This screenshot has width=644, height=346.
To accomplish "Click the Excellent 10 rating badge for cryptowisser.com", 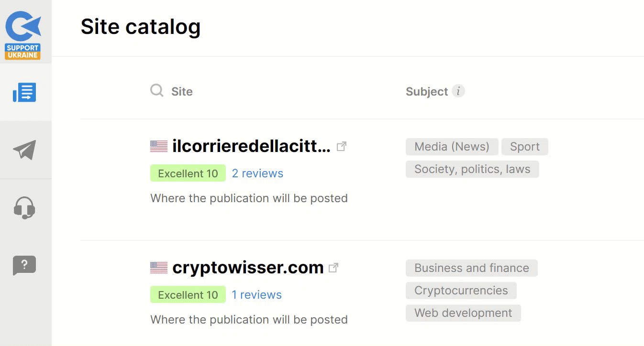I will (188, 294).
